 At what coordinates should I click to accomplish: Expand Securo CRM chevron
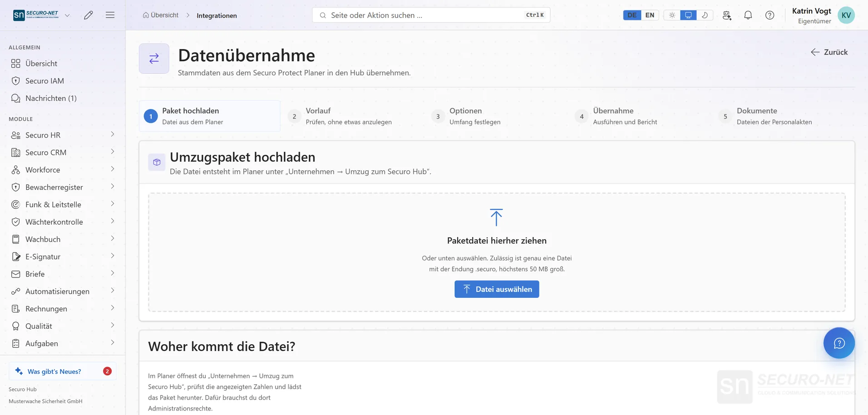pyautogui.click(x=113, y=152)
